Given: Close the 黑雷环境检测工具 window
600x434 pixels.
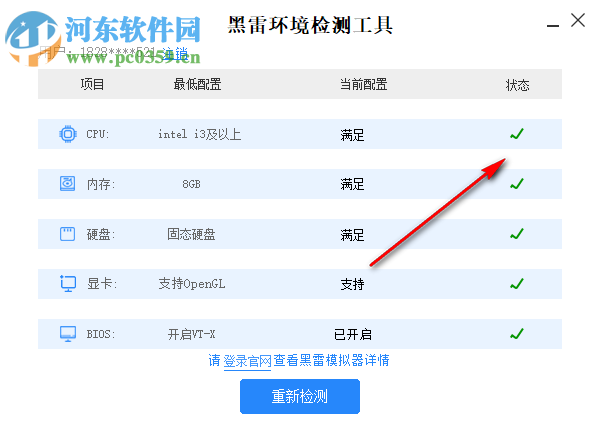Looking at the screenshot, I should [578, 20].
